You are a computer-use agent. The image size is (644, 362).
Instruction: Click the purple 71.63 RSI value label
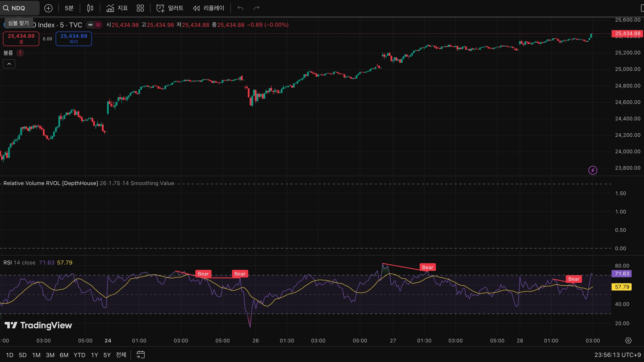622,274
